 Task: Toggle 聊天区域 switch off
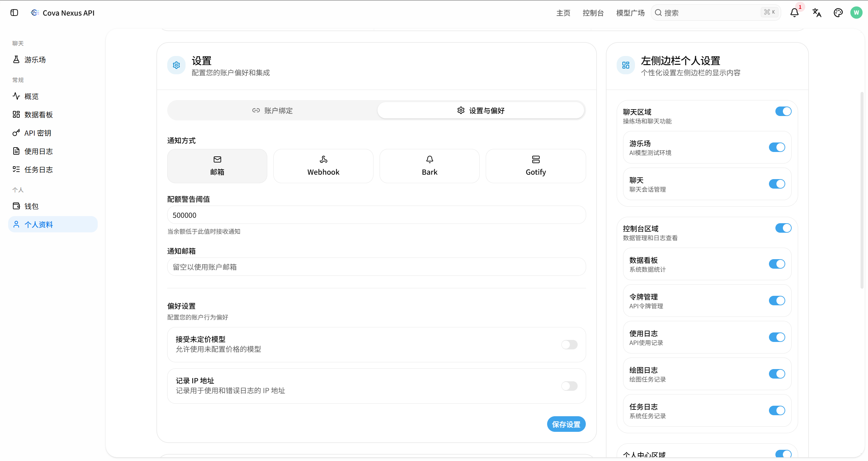point(784,111)
